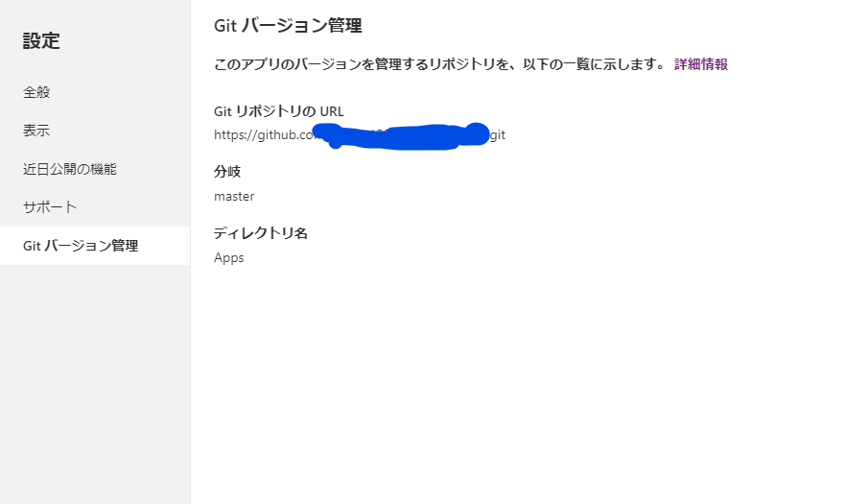Select the Apps directory value

[229, 258]
